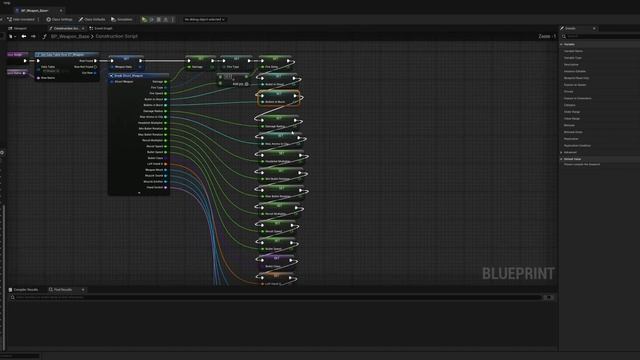Click BP_Weapon_Base in the breadcrumb

[70, 36]
